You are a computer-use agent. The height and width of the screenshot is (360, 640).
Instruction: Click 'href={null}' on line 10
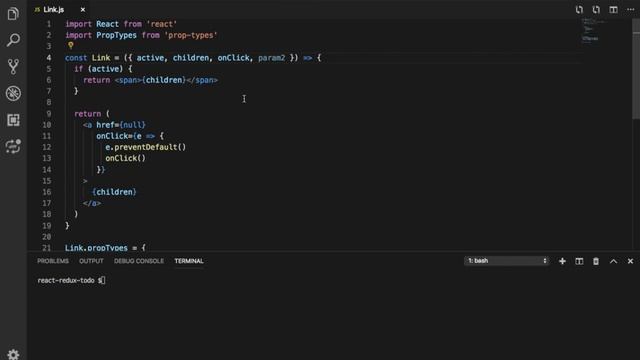[121, 125]
